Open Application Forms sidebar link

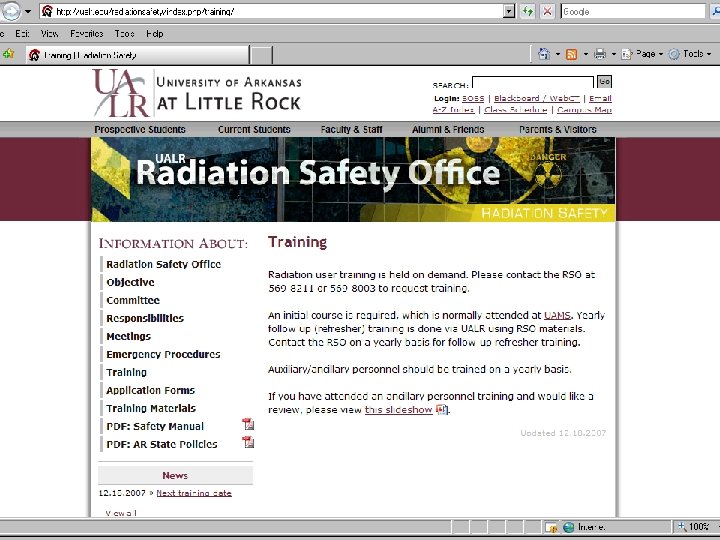(x=151, y=390)
